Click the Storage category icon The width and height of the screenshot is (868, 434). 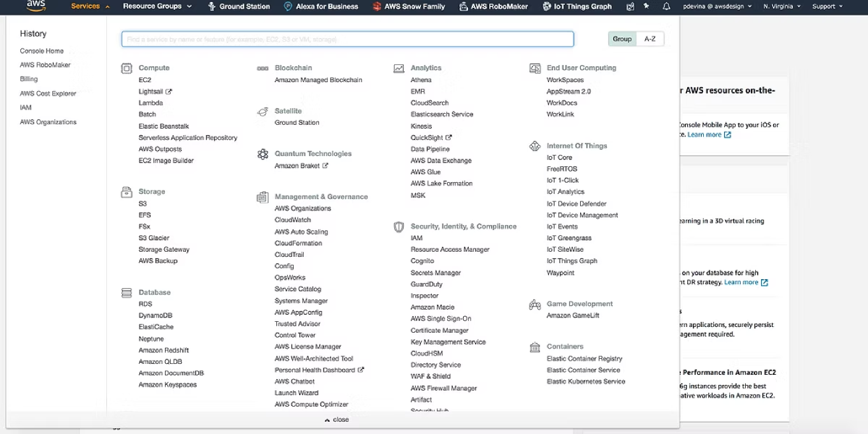[x=127, y=192]
